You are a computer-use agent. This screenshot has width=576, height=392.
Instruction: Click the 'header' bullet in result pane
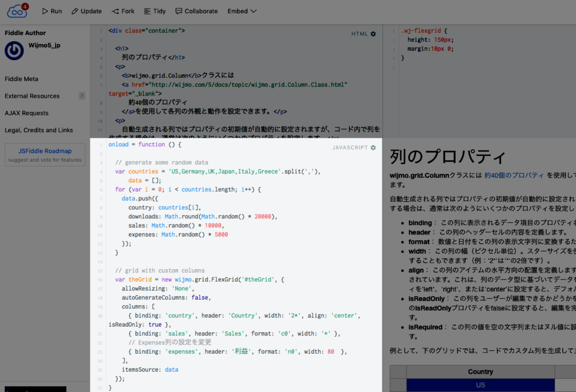pos(420,232)
